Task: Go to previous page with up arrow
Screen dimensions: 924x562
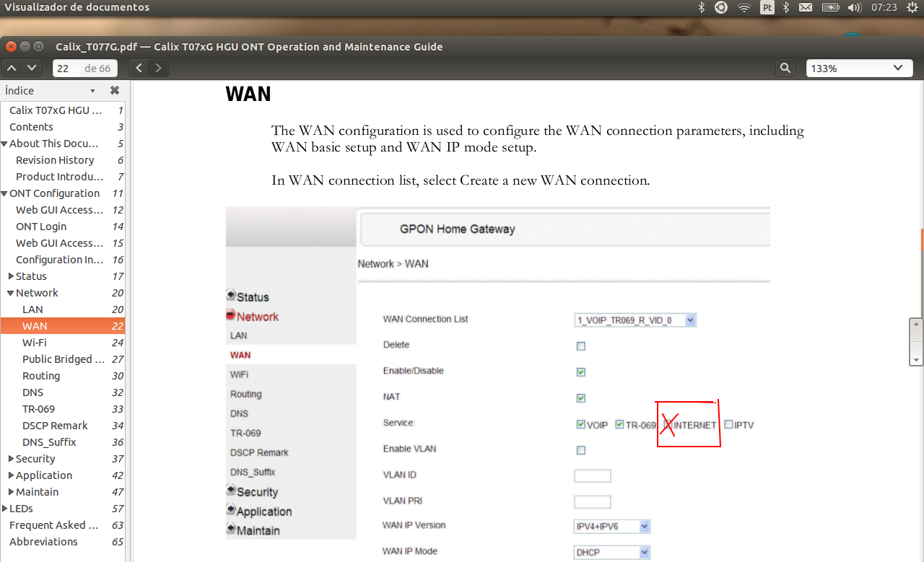Action: (12, 68)
